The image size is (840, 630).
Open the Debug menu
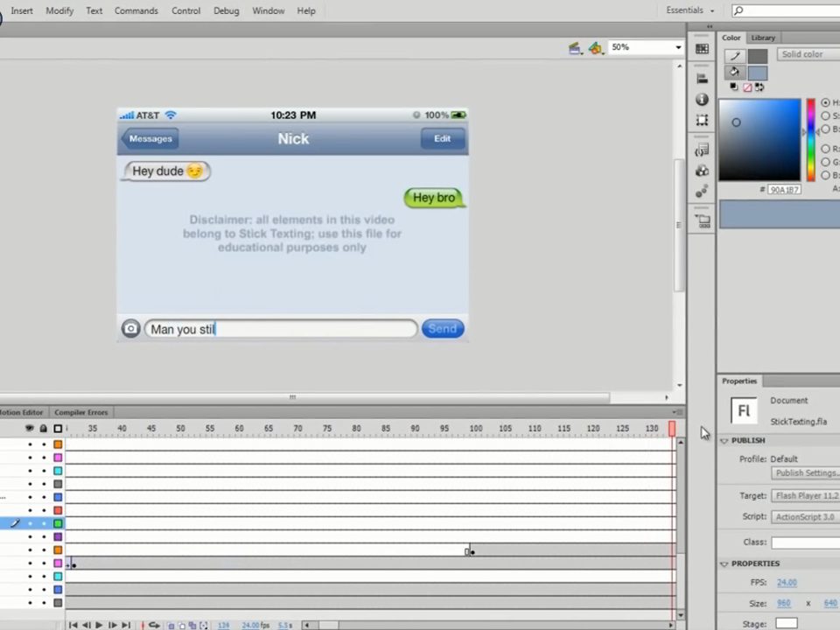226,10
